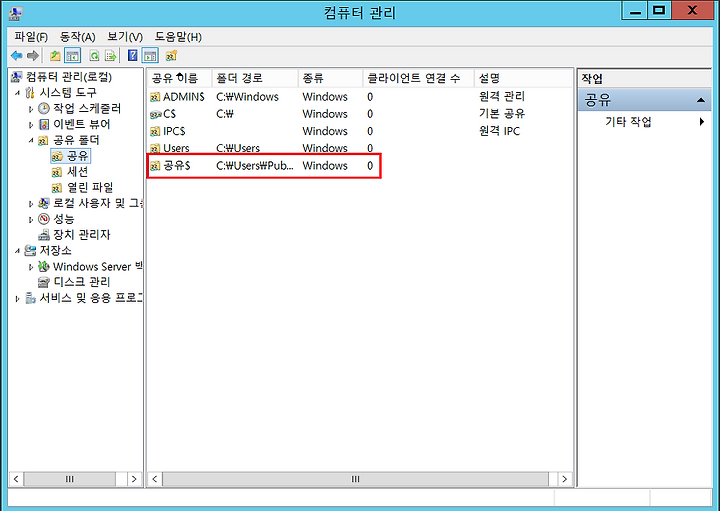Sort by 폴더 경로 column header
Screen dimensions: 720x511
(255, 78)
